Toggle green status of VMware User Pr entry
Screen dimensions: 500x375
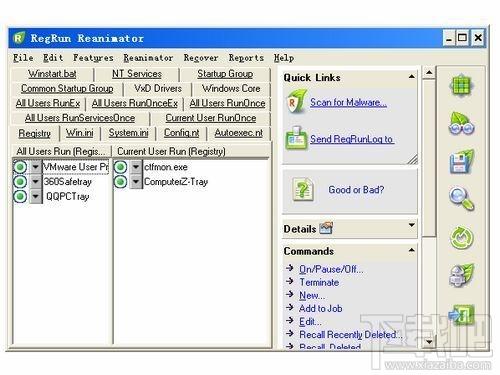pos(20,167)
